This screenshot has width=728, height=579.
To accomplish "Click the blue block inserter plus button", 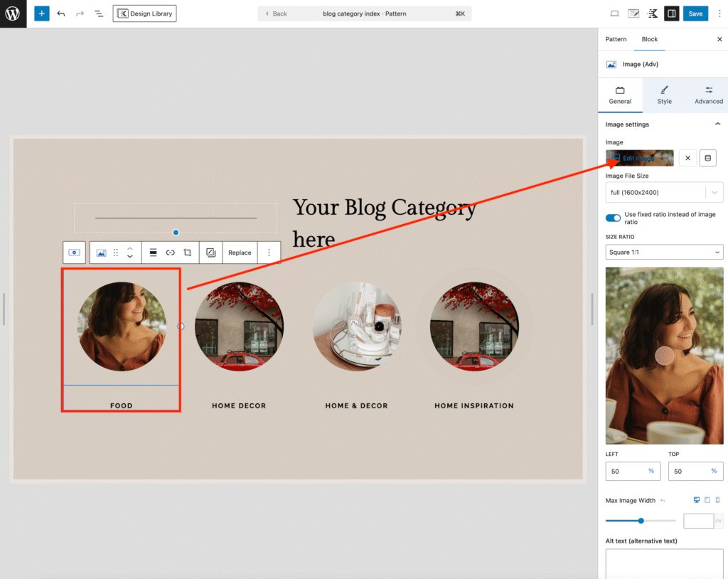I will coord(42,14).
